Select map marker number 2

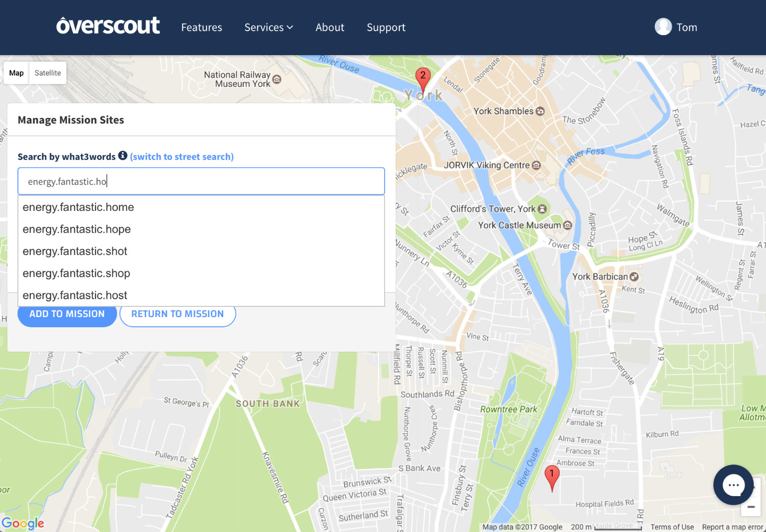pyautogui.click(x=423, y=80)
